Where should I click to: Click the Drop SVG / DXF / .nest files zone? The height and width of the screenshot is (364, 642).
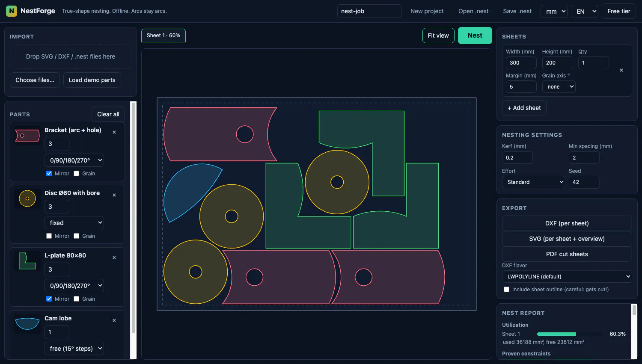(71, 56)
